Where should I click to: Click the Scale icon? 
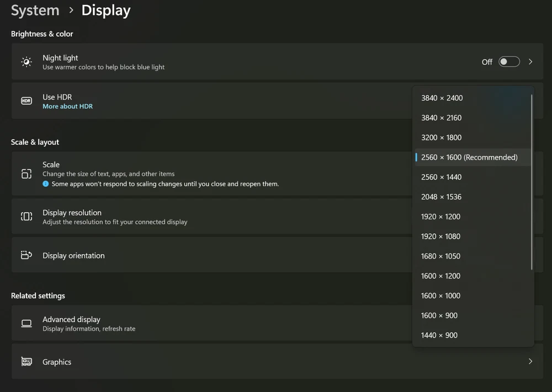tap(26, 174)
